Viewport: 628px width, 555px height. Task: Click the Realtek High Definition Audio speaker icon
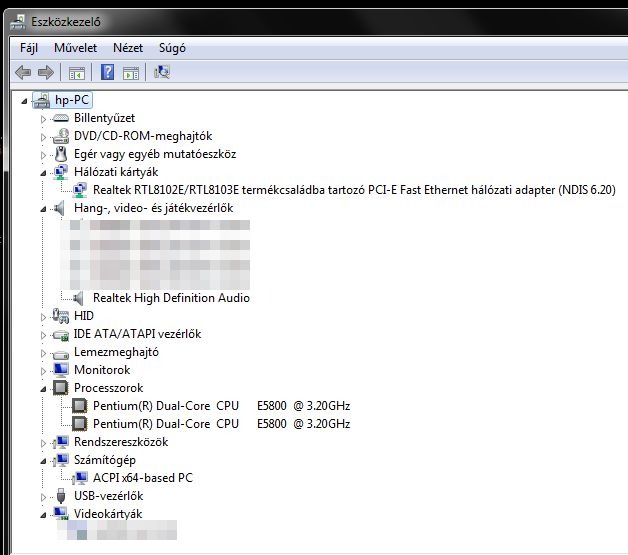coord(78,298)
